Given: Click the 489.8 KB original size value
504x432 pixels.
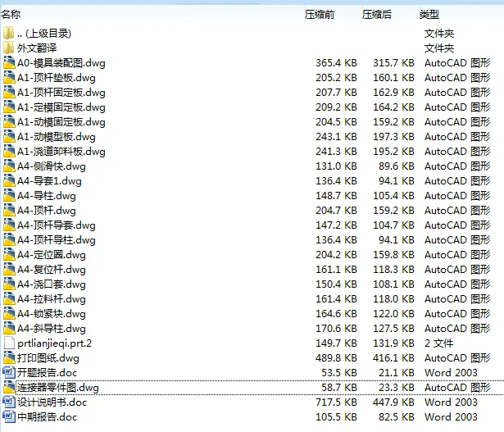Looking at the screenshot, I should [336, 358].
